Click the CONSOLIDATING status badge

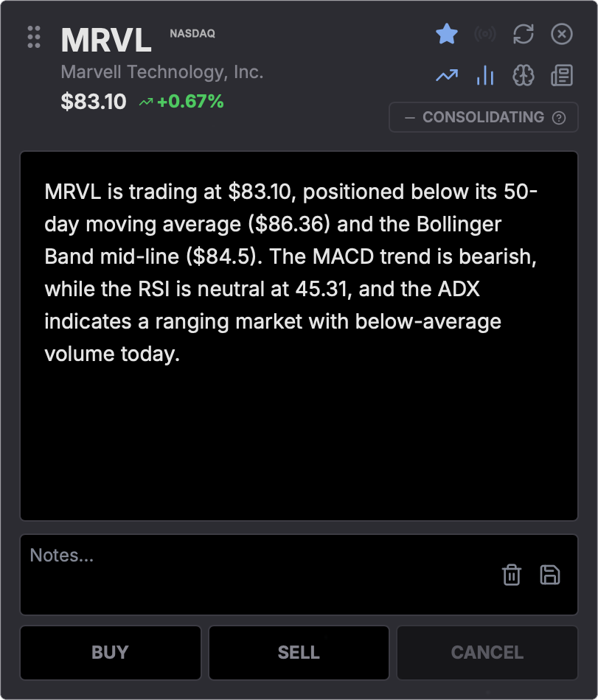pos(476,118)
